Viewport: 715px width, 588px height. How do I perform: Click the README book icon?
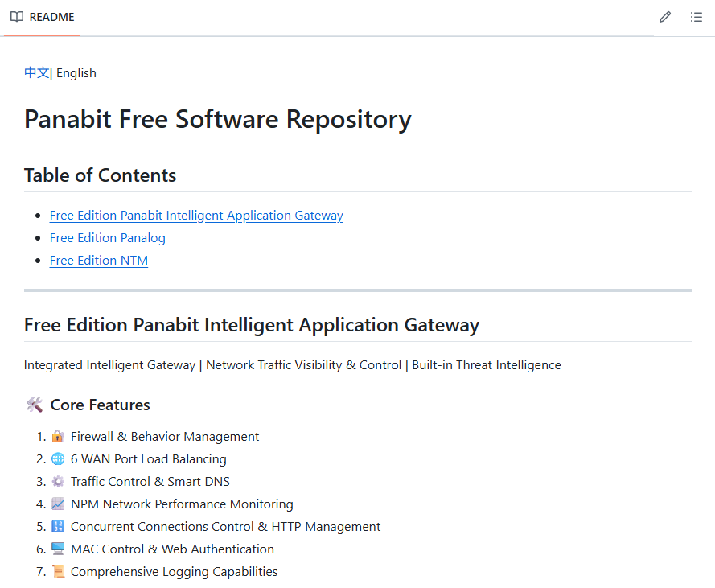(17, 17)
